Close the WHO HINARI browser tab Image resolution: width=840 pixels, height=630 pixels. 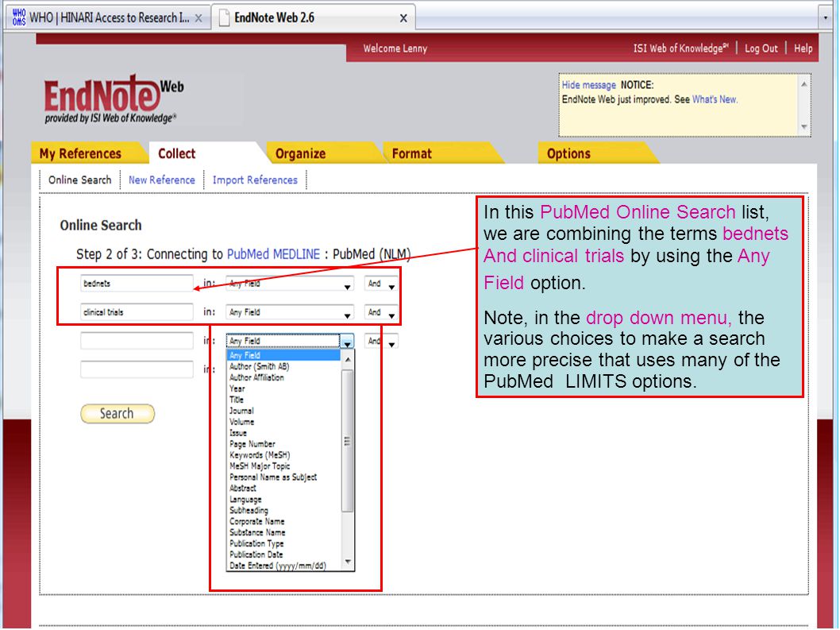(x=198, y=18)
